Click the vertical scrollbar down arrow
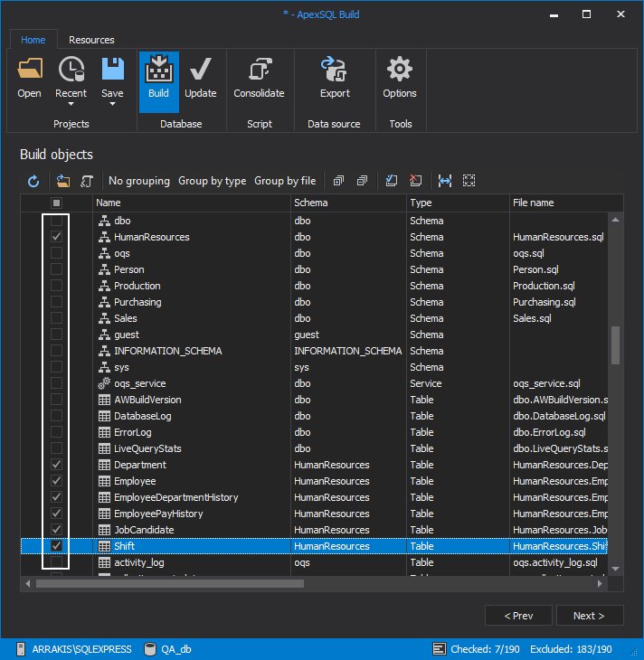Screen dimensions: 644x660 point(615,569)
